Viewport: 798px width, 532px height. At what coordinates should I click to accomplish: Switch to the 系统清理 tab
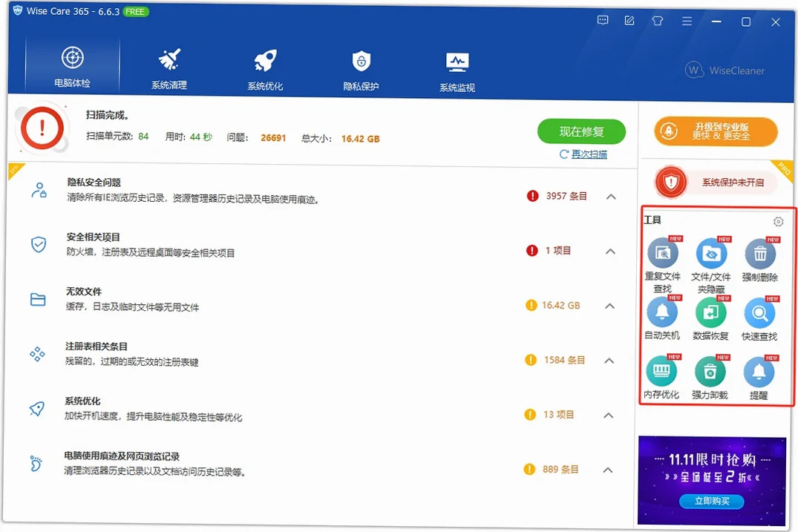click(169, 69)
